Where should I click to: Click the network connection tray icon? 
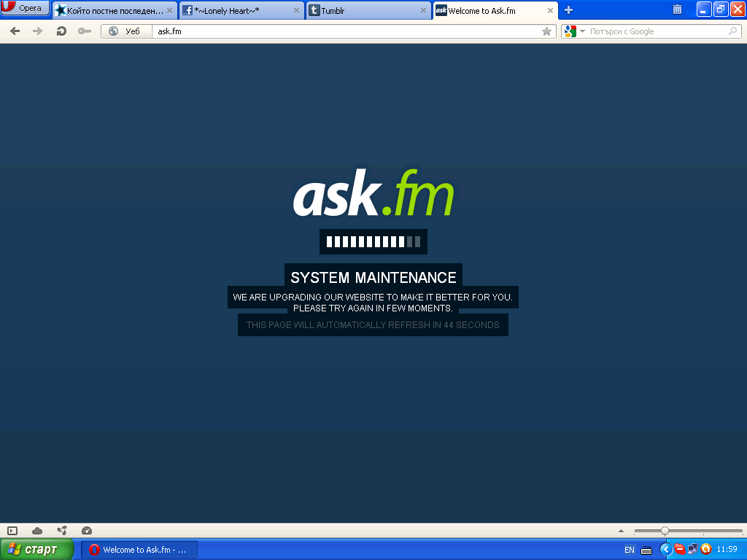[693, 550]
